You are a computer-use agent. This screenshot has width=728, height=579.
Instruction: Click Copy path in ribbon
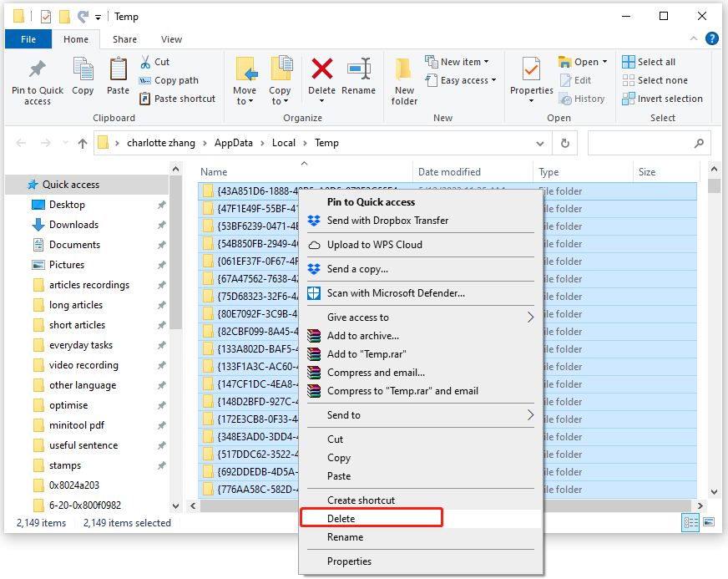click(169, 80)
